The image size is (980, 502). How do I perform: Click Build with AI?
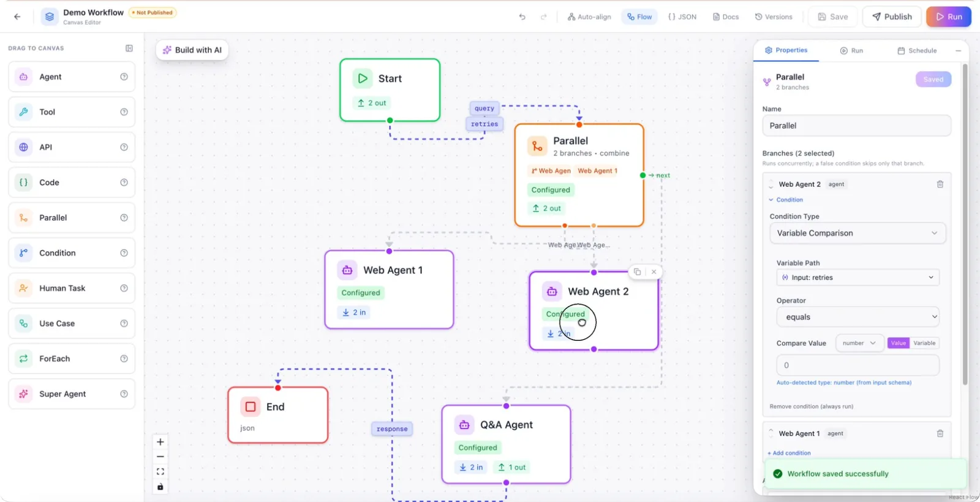[192, 50]
